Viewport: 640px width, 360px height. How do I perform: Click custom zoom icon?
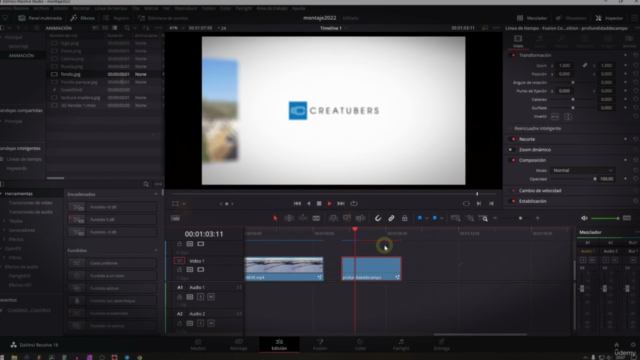click(x=483, y=218)
